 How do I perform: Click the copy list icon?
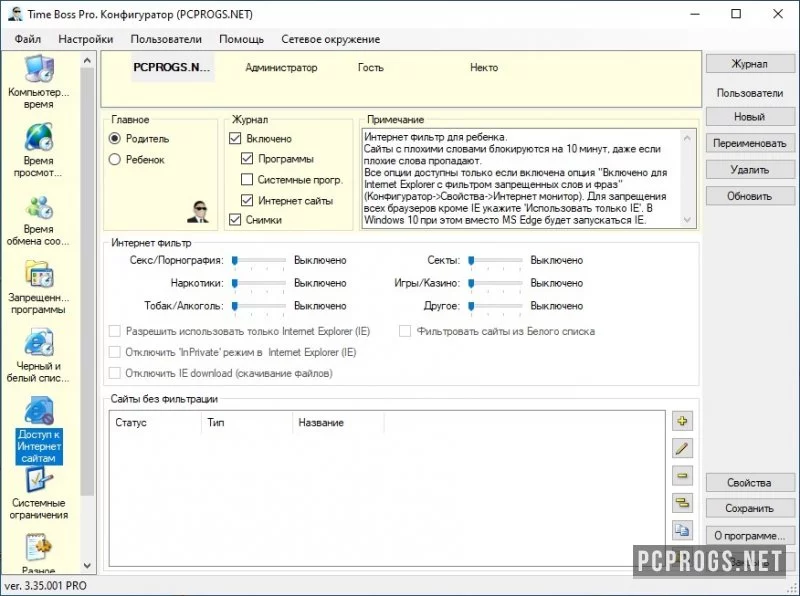(682, 531)
